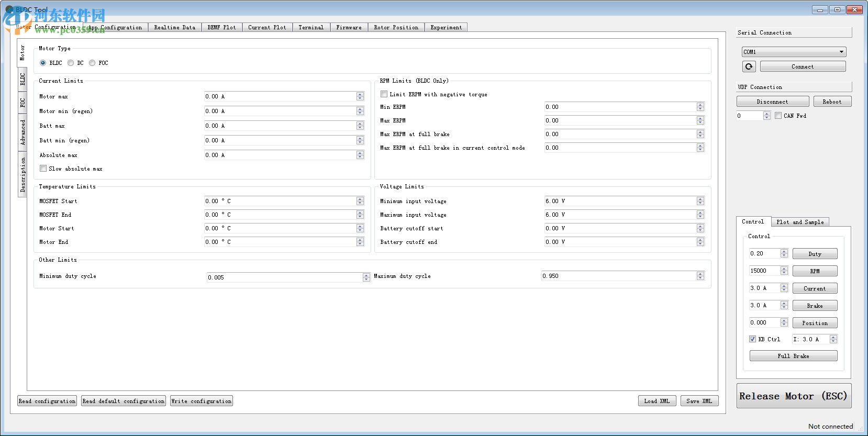Open the Rotor Position tab
Viewport: 868px width, 436px height.
tap(396, 28)
